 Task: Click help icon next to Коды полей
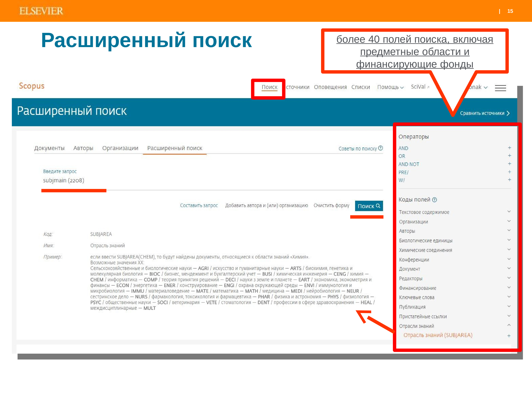point(434,200)
